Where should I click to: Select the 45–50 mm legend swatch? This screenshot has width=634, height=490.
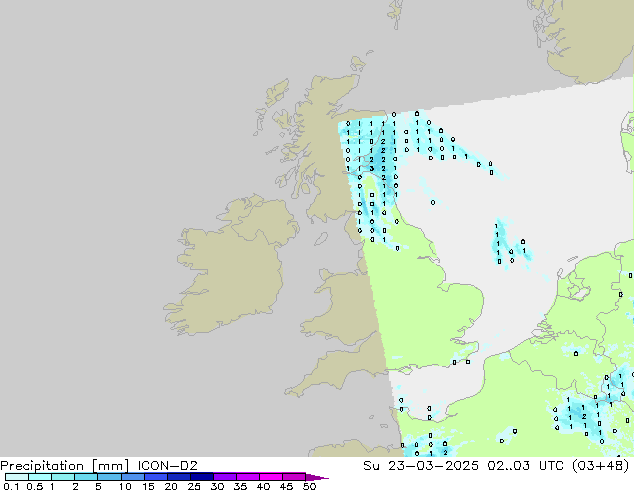tap(294, 477)
